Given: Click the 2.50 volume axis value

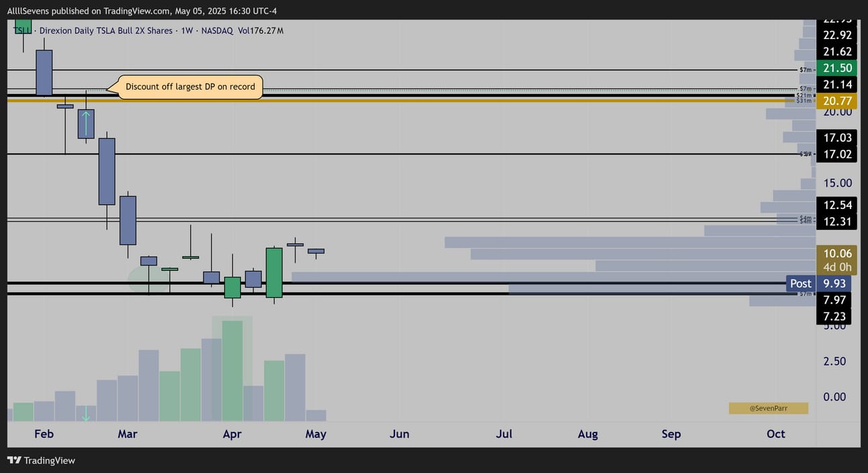Looking at the screenshot, I should point(834,361).
